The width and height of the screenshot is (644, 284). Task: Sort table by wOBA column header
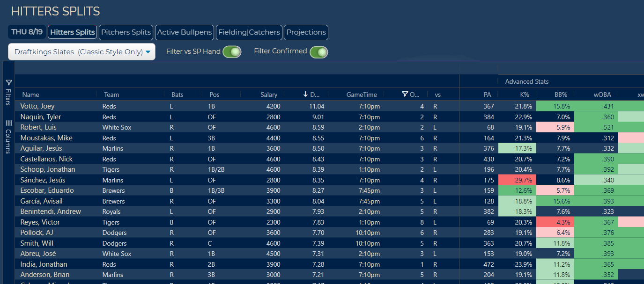(x=601, y=95)
